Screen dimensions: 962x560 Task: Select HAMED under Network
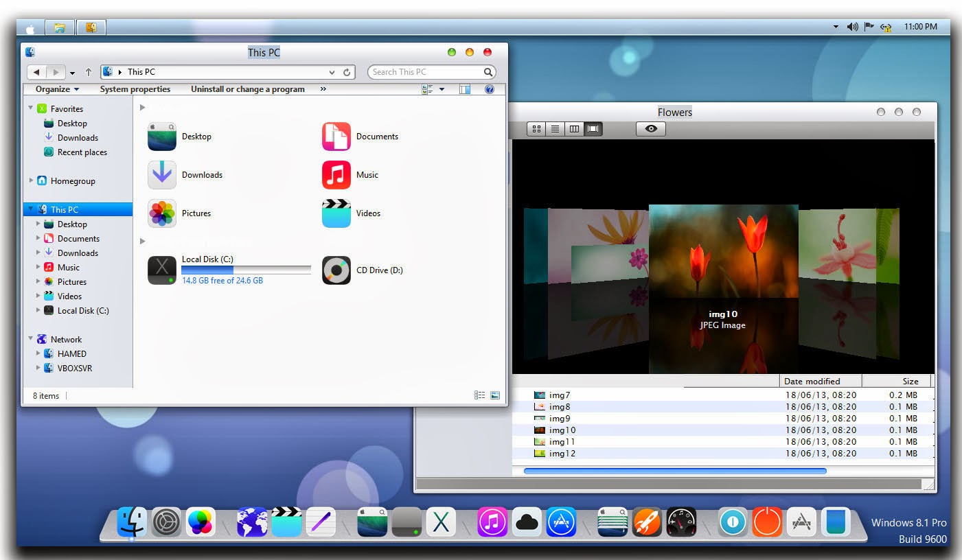71,354
